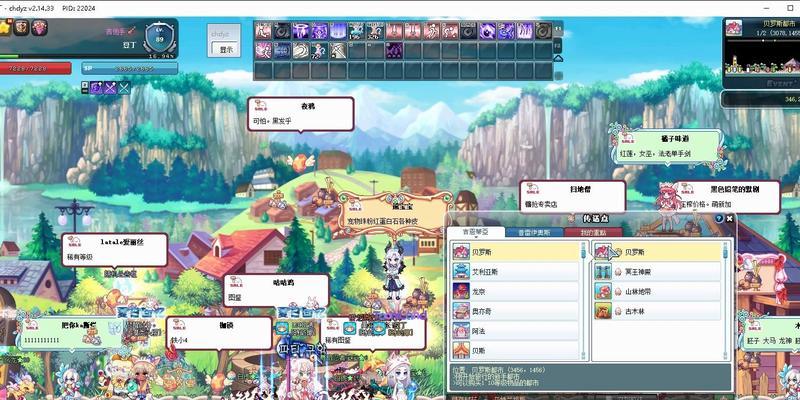Choose 山林地带 destination in right list

(657, 291)
